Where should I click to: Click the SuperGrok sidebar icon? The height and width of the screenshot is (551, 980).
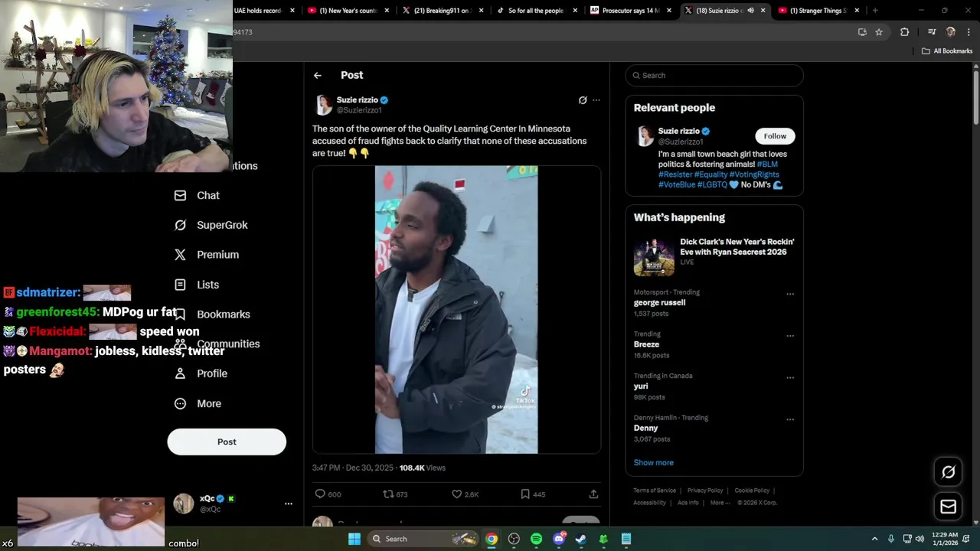point(180,225)
